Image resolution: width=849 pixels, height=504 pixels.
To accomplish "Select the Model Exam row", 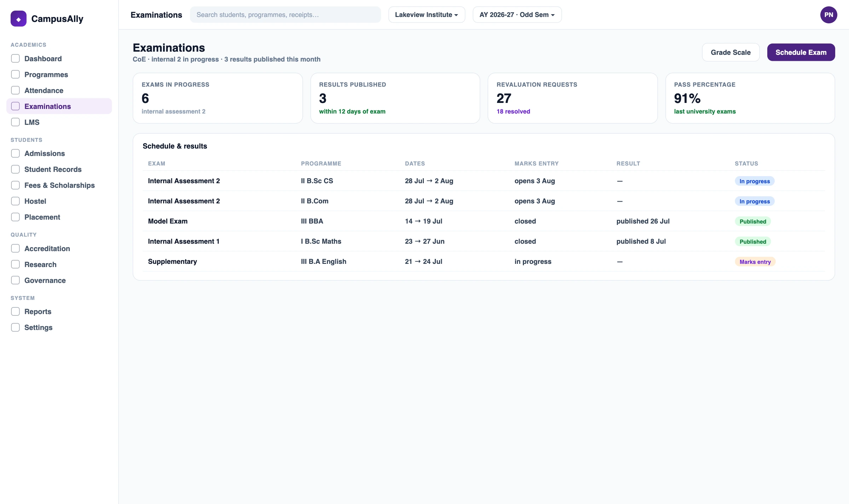I will coord(484,221).
